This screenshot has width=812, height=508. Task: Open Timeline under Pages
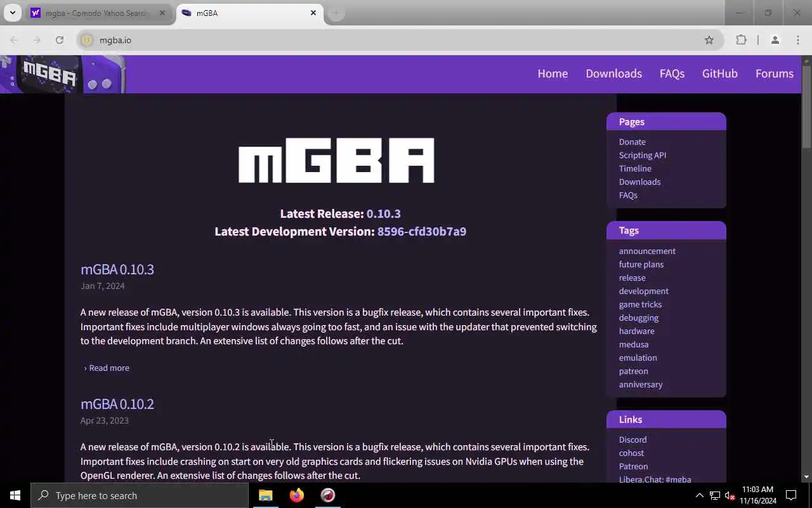tap(635, 168)
